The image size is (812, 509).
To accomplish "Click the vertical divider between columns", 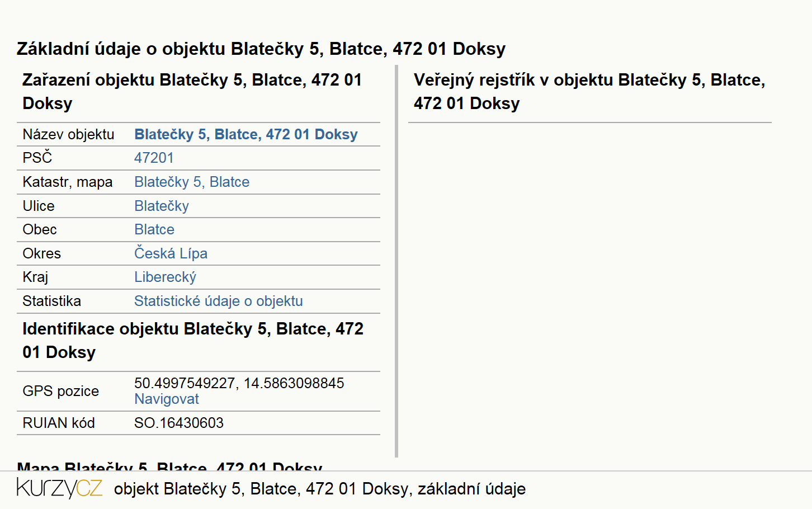I will 396,261.
